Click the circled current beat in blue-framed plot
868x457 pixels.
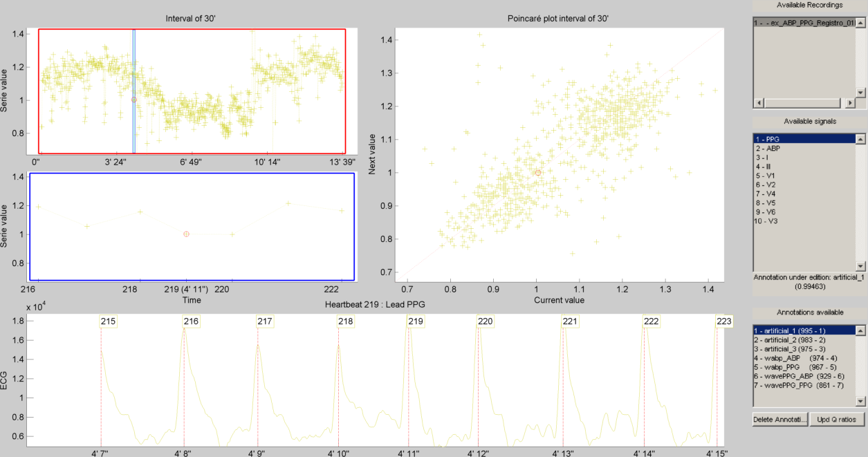(186, 234)
